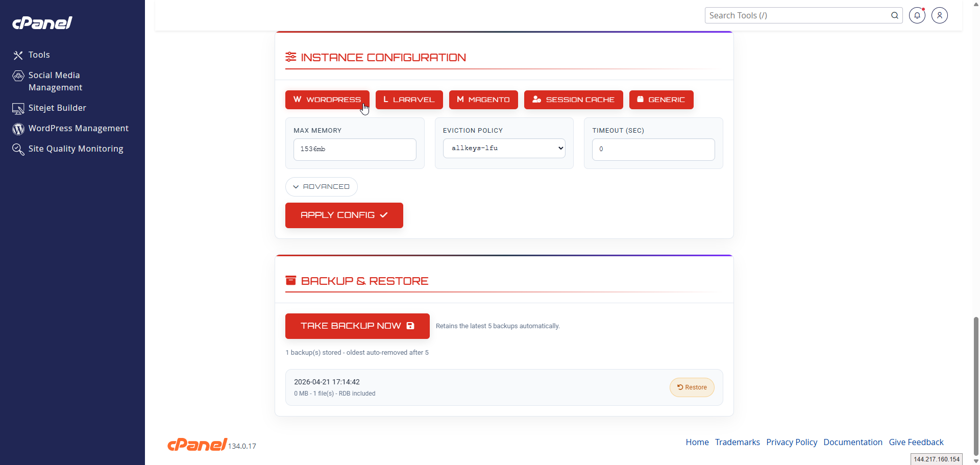Select the Laravel configuration preset

click(409, 100)
